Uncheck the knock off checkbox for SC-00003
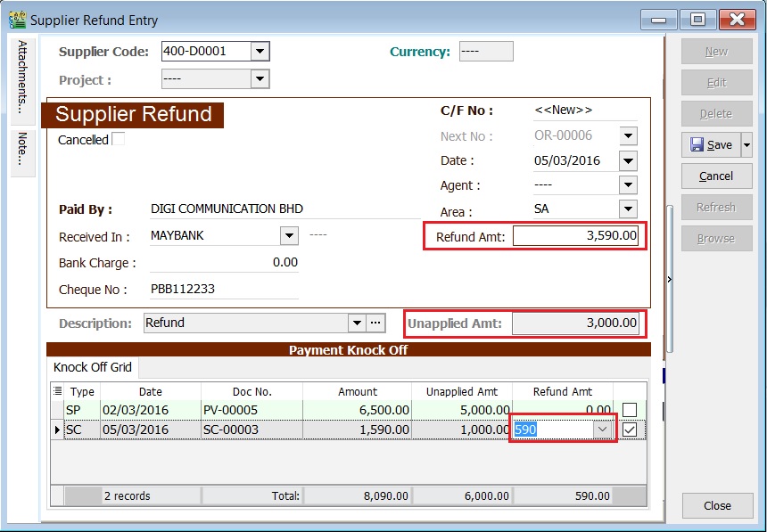767x532 pixels. point(630,430)
